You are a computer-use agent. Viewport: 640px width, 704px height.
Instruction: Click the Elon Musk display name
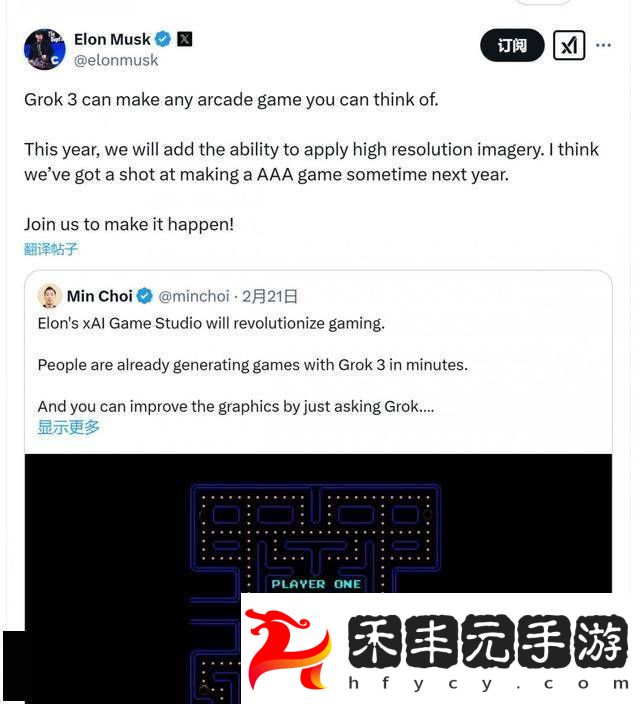(x=112, y=40)
